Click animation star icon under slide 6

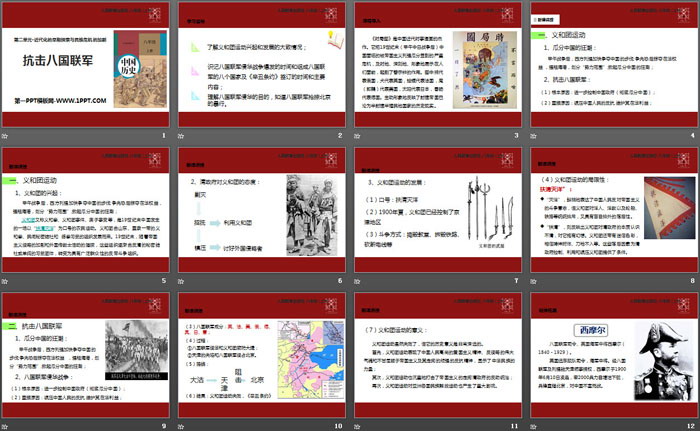(181, 281)
